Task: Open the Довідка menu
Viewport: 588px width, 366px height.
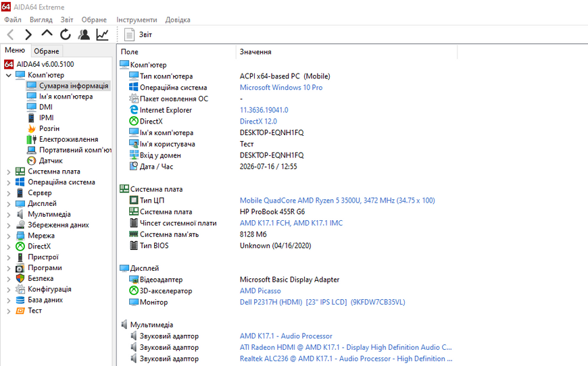Action: tap(178, 20)
